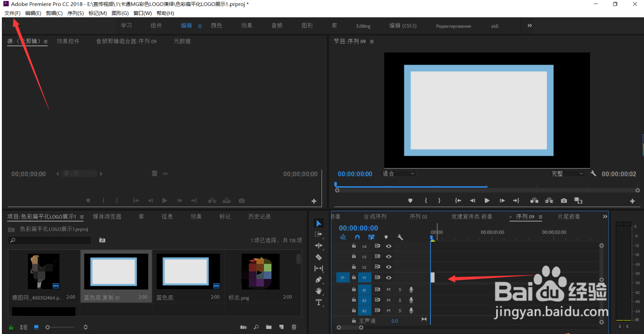Toggle V2 track output eye
Screen dimensions: 644x334
point(389,267)
